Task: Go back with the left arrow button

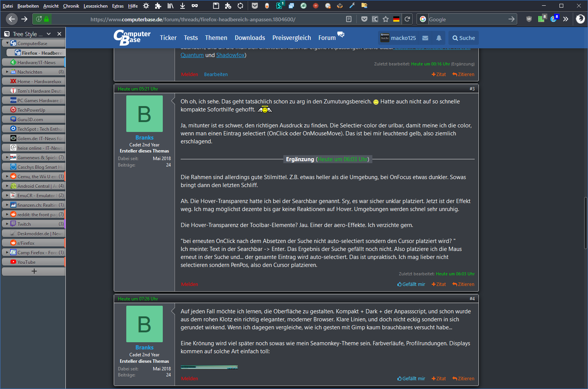Action: click(12, 19)
